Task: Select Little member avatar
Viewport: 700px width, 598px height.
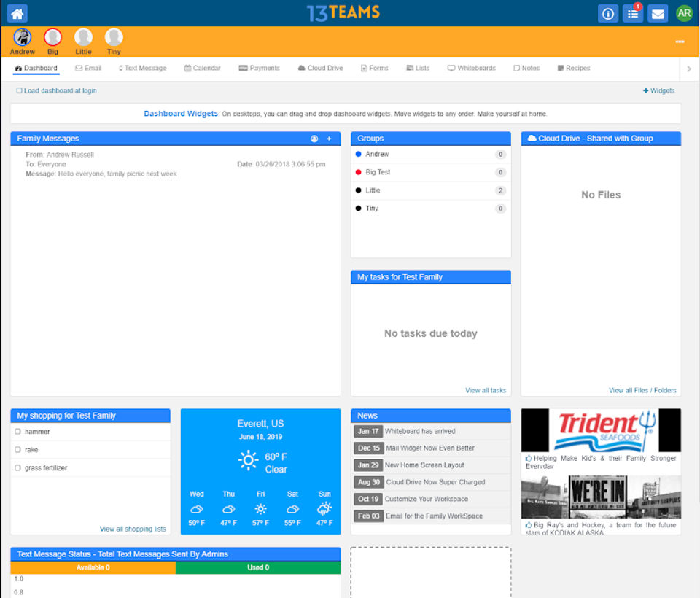Action: click(83, 37)
